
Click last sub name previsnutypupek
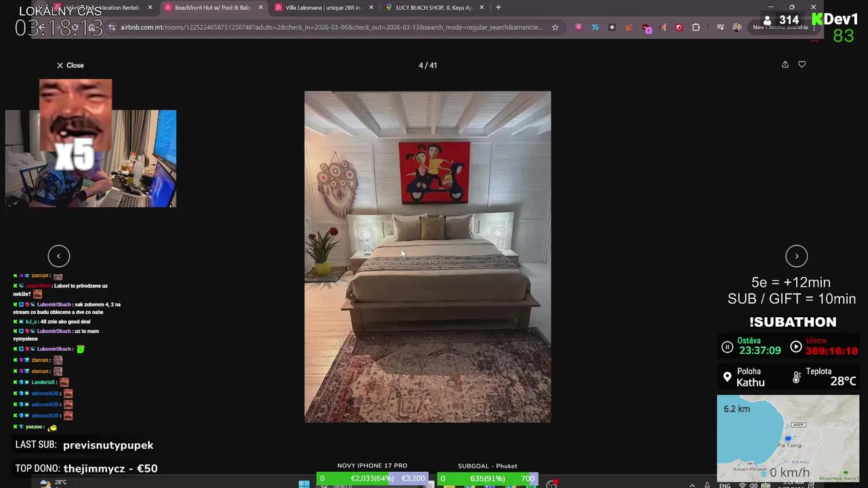[x=108, y=445]
